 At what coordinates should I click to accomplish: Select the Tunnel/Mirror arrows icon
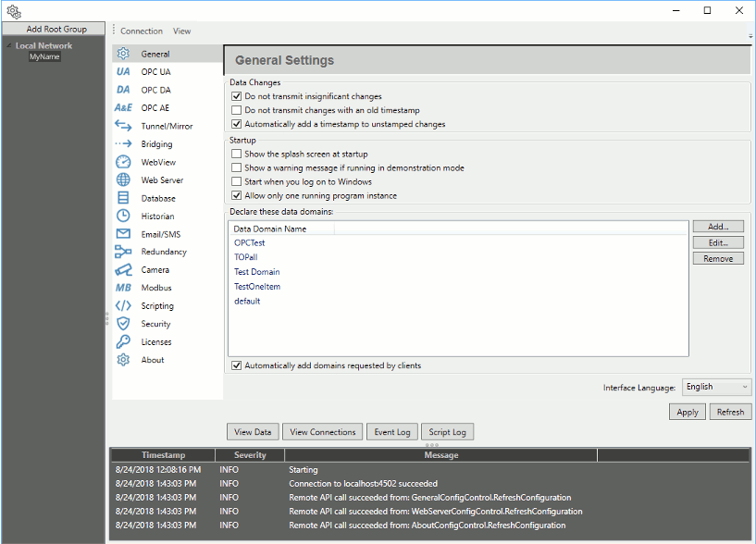pyautogui.click(x=123, y=126)
